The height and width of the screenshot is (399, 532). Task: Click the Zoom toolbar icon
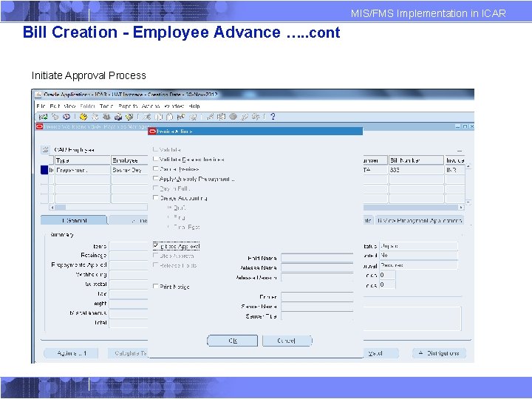221,117
